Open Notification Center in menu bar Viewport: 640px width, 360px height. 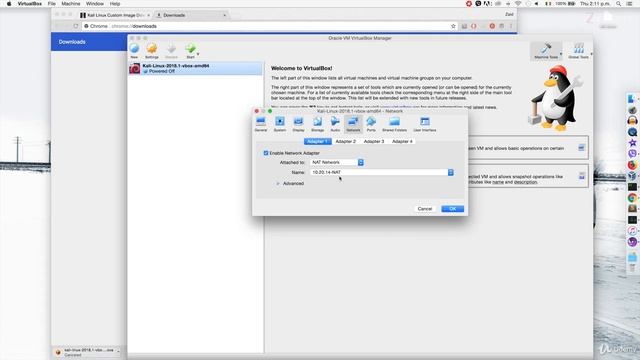[x=630, y=4]
